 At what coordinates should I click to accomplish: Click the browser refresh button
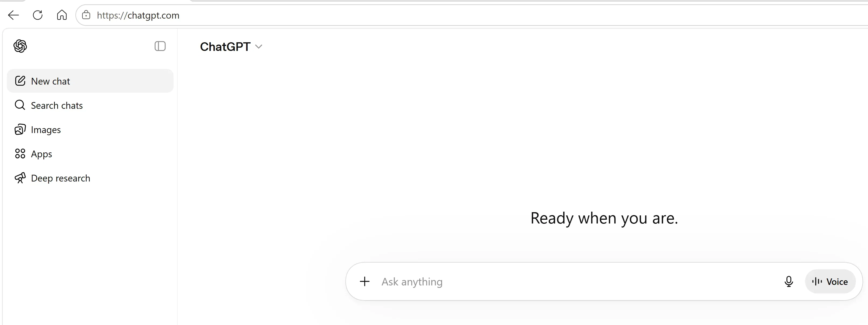click(x=38, y=15)
